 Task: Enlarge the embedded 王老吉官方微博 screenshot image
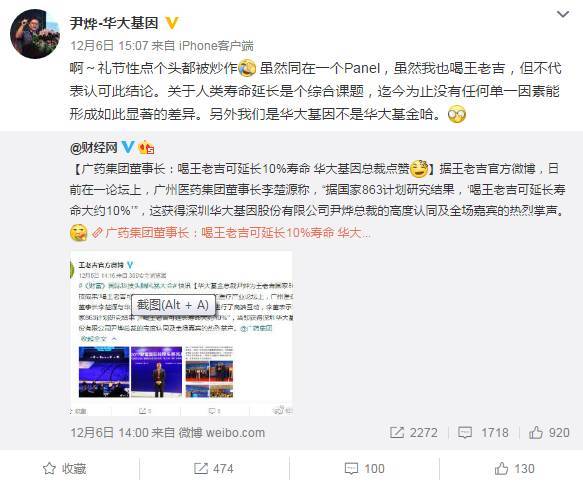point(181,334)
